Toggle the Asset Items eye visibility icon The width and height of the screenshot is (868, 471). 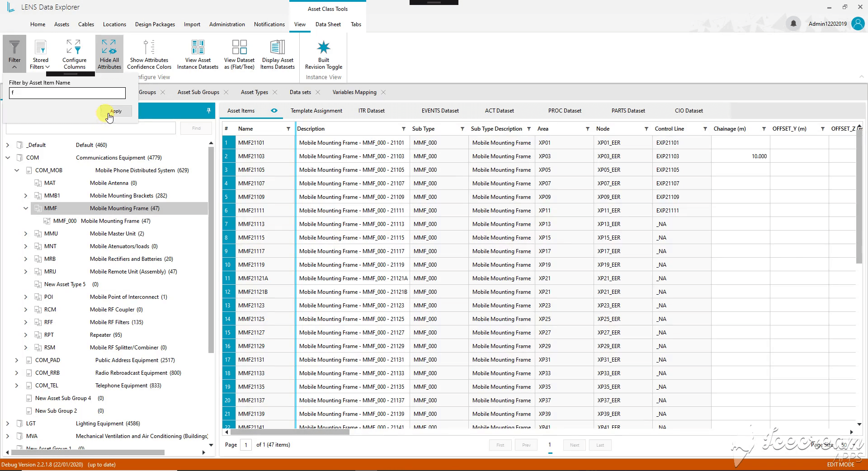274,111
